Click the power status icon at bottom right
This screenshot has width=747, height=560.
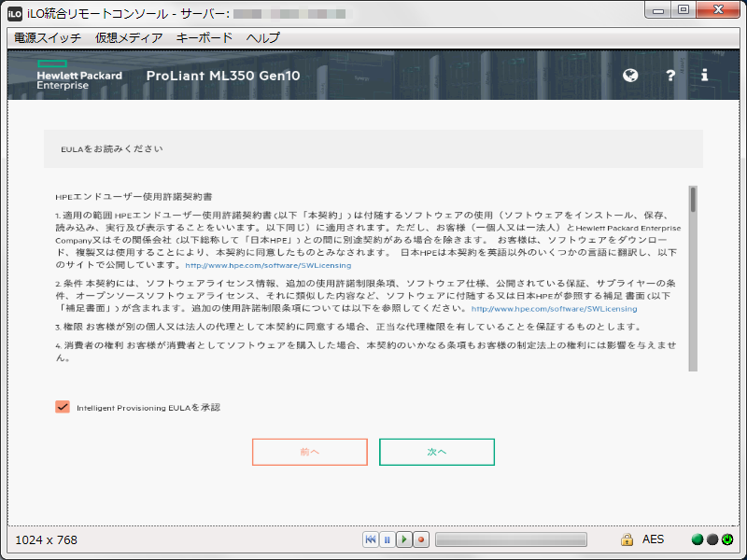(730, 539)
